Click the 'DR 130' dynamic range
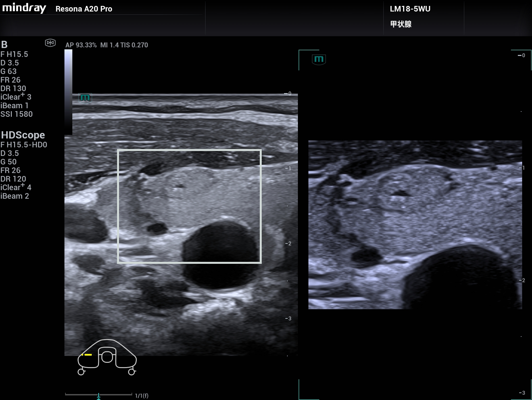Image resolution: width=532 pixels, height=400 pixels. tap(13, 88)
